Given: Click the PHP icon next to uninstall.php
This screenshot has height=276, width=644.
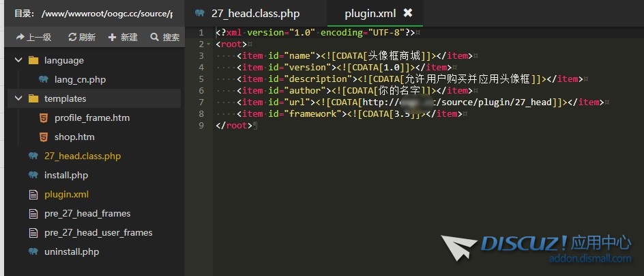Looking at the screenshot, I should [x=33, y=251].
